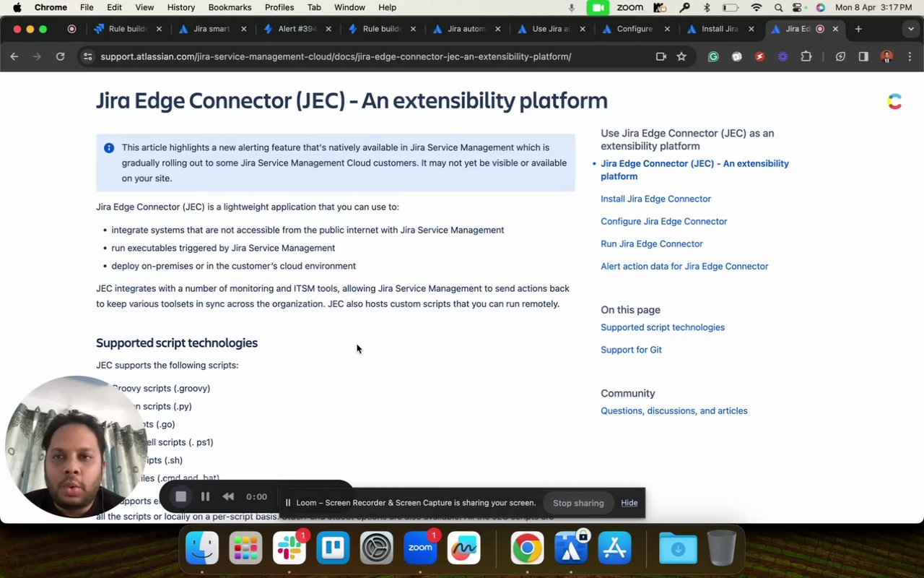Image resolution: width=924 pixels, height=578 pixels.
Task: Close the Configure tab
Action: [x=667, y=29]
